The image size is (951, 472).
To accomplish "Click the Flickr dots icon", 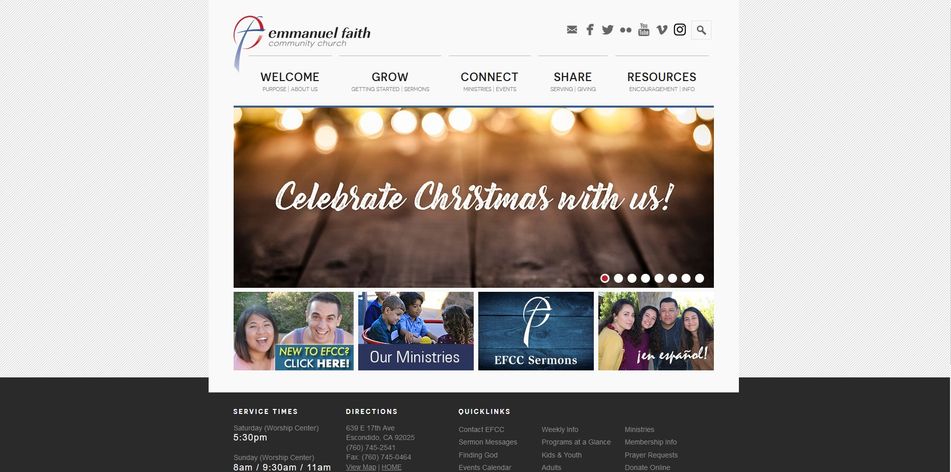I will (625, 30).
